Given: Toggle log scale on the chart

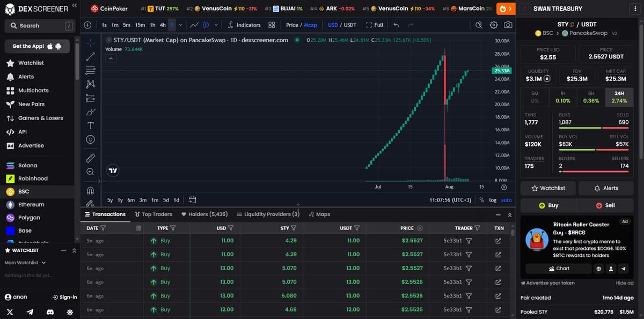Looking at the screenshot, I should click(x=493, y=200).
